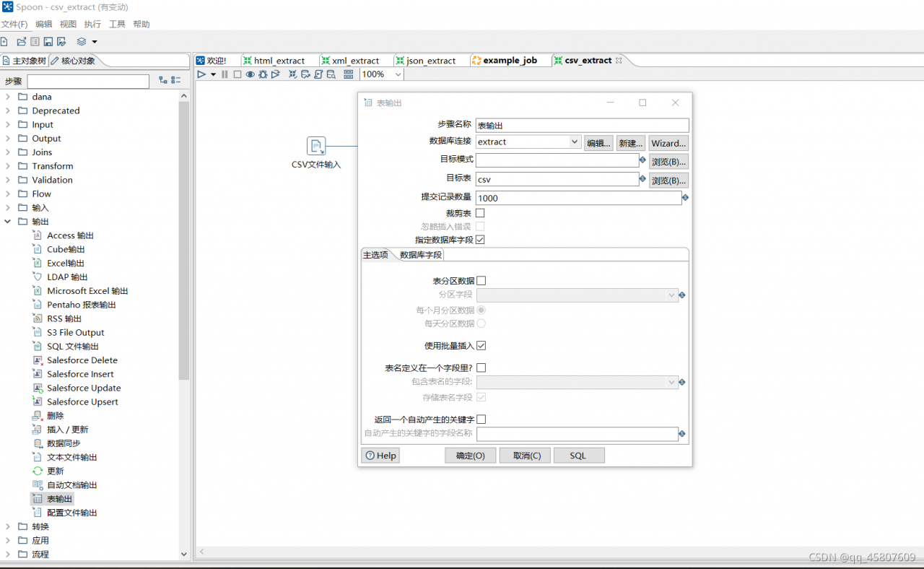Click the expand tree icon beside step search

[163, 81]
